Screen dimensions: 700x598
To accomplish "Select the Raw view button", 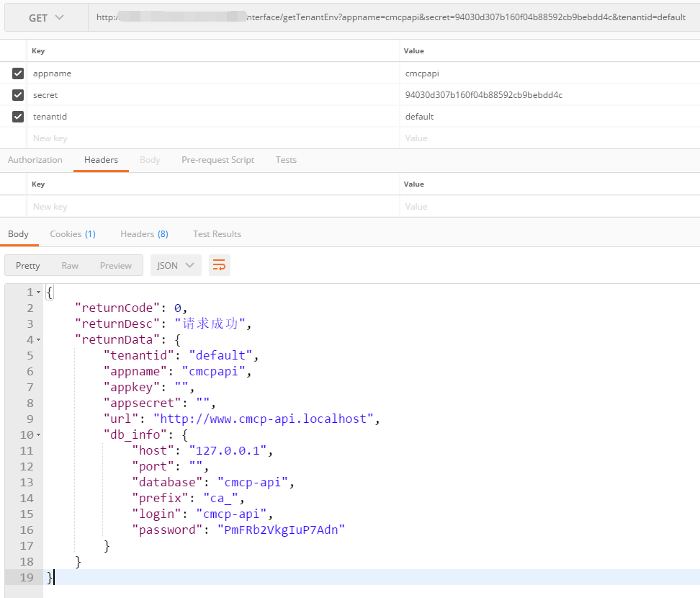I will [70, 266].
